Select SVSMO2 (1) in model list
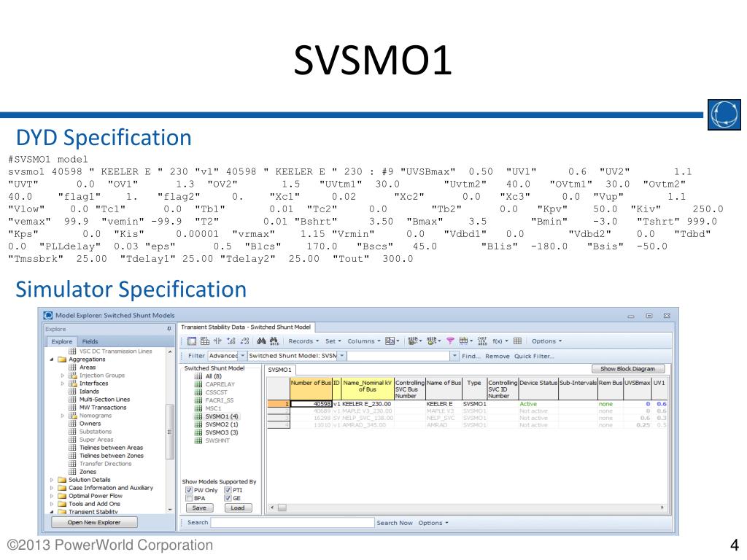 click(x=222, y=424)
